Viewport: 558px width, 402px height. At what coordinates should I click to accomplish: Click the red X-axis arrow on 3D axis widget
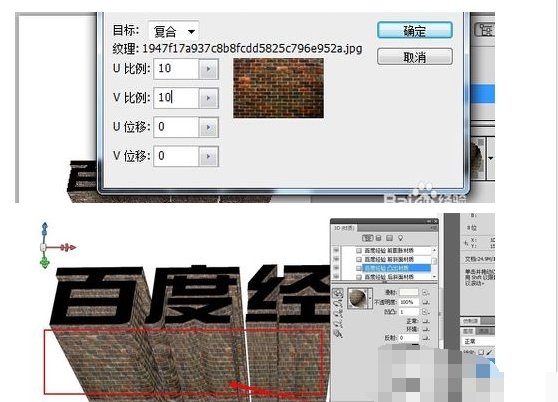pyautogui.click(x=68, y=247)
